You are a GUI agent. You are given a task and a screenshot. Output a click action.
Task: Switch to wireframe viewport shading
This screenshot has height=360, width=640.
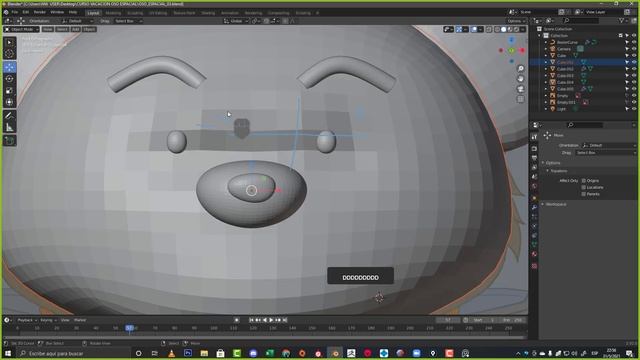[497, 29]
